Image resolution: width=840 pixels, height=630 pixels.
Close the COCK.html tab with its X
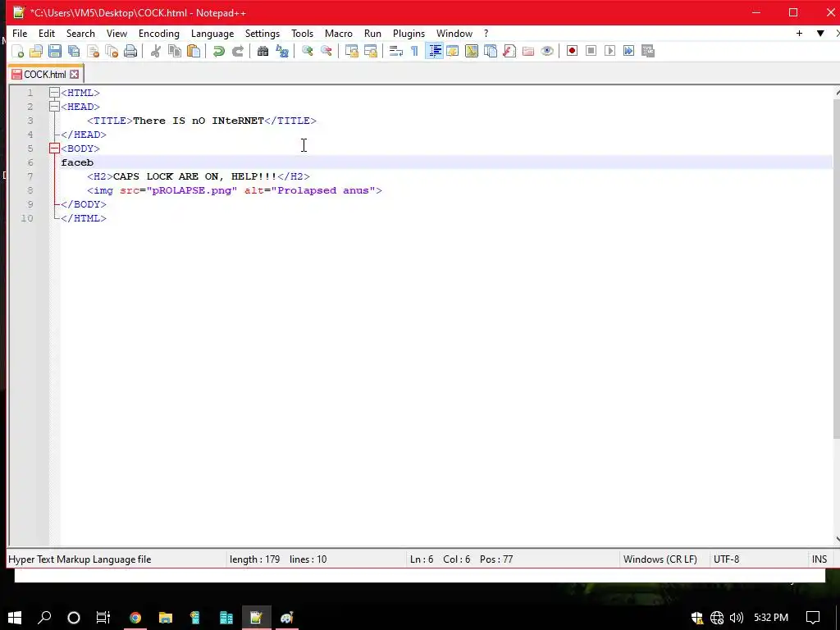(x=75, y=75)
